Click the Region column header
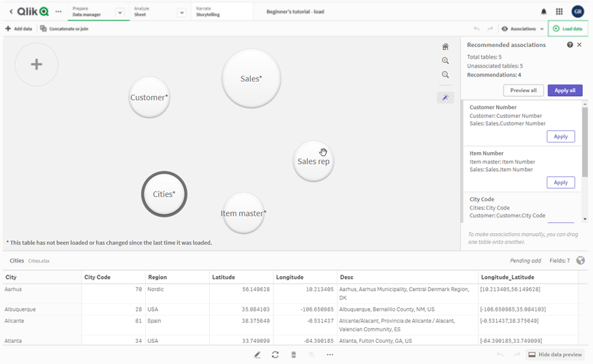This screenshot has height=364, width=593. tap(177, 277)
